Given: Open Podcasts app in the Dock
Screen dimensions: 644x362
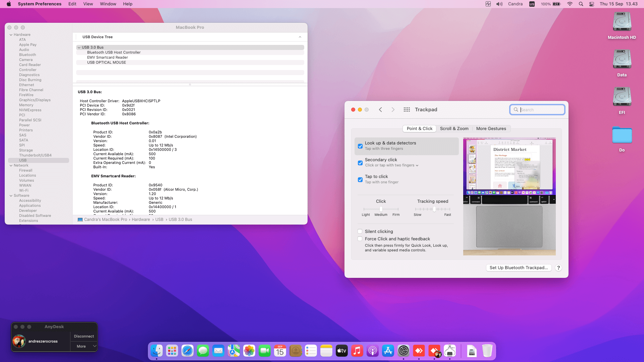Looking at the screenshot, I should [x=373, y=351].
